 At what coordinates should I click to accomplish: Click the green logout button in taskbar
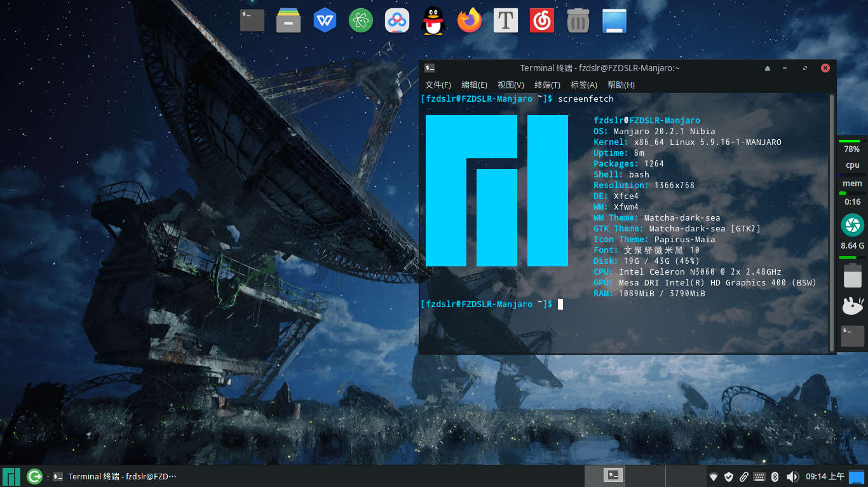coord(34,476)
